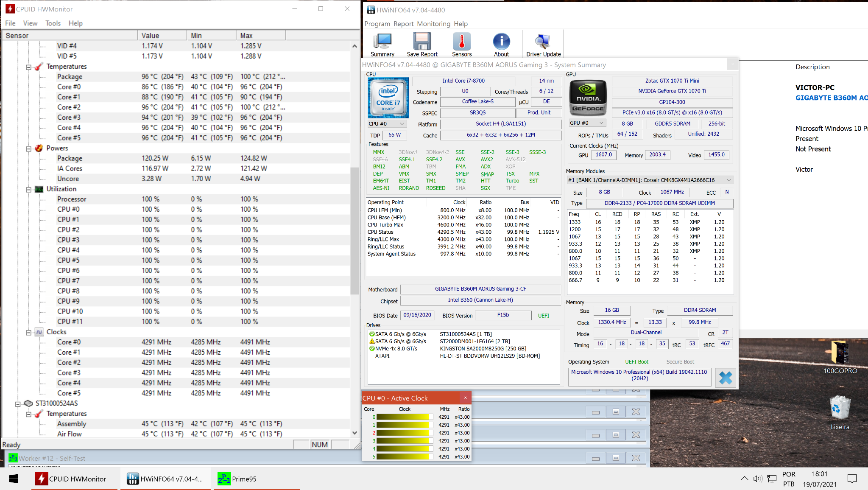Screen dimensions: 868x490
Task: Click scroll down arrow in HWMonitor list
Action: click(354, 433)
